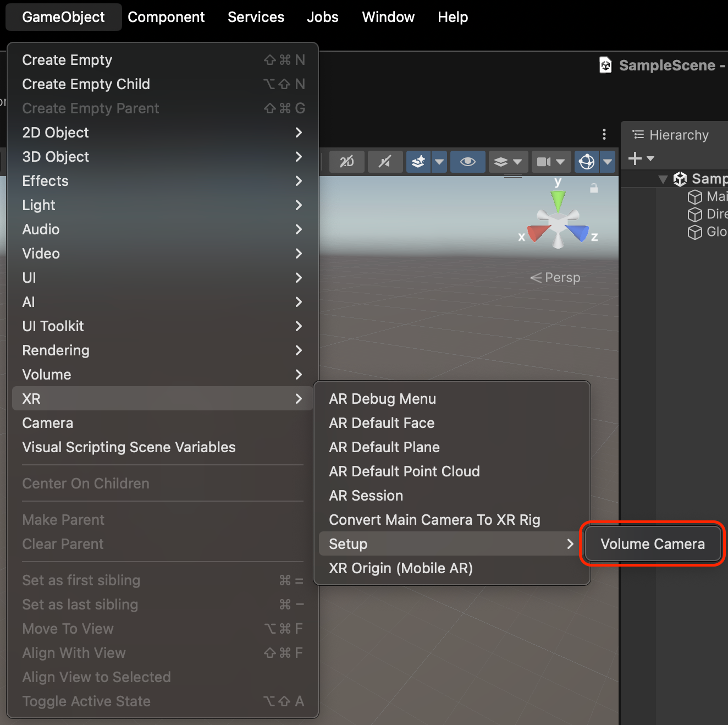Open Scene camera settings dropdown
Viewport: 728px width, 725px height.
tap(551, 162)
